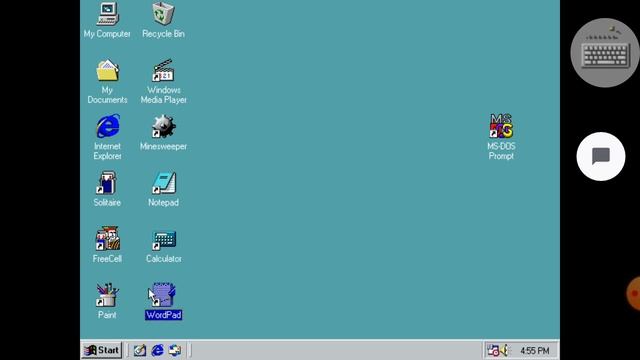Click Show Desktop in Quick Launch
This screenshot has height=360, width=640.
[140, 350]
